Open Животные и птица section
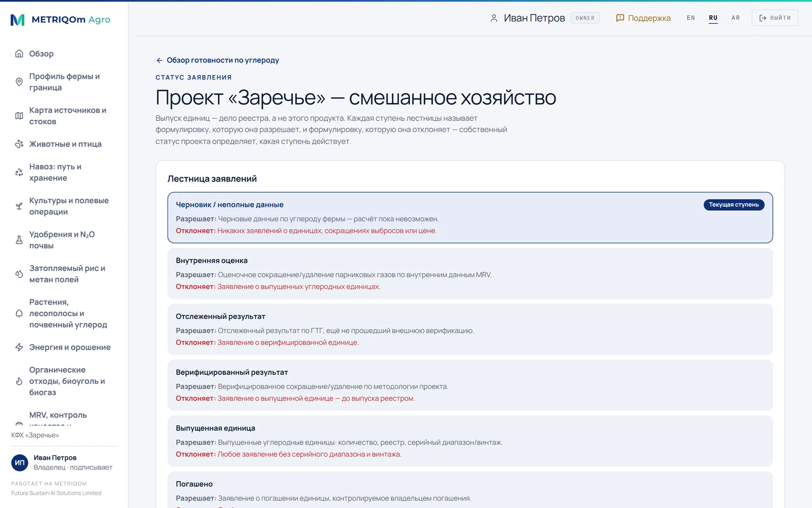Screen dimensions: 812x508 click(64, 144)
